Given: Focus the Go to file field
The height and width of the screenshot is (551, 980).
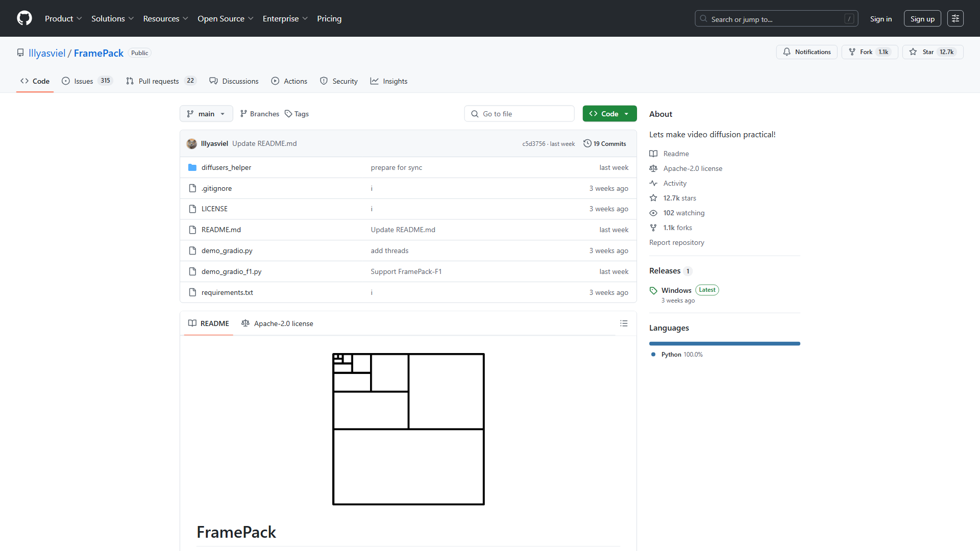Looking at the screenshot, I should tap(519, 114).
